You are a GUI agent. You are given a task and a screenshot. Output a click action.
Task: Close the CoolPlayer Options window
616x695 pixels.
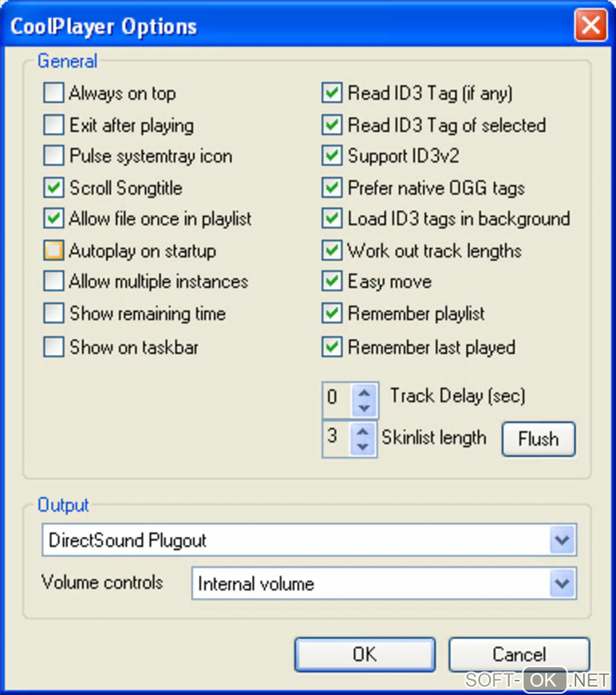pyautogui.click(x=591, y=25)
